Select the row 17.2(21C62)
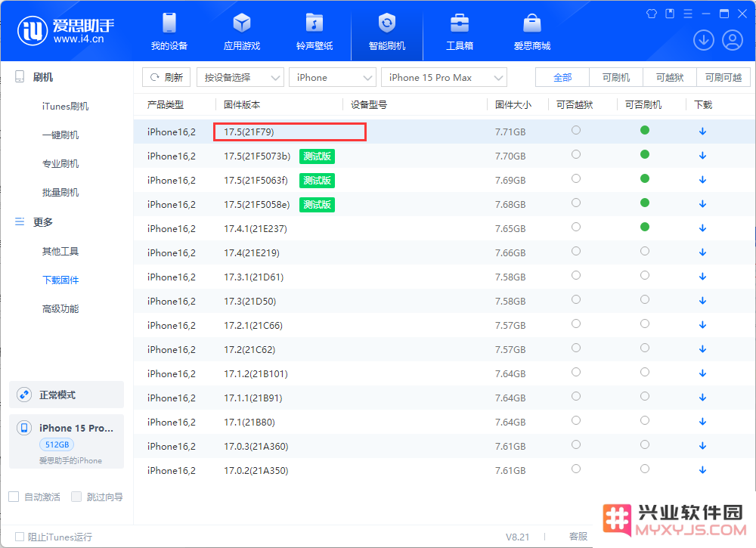Image resolution: width=756 pixels, height=548 pixels. 444,349
